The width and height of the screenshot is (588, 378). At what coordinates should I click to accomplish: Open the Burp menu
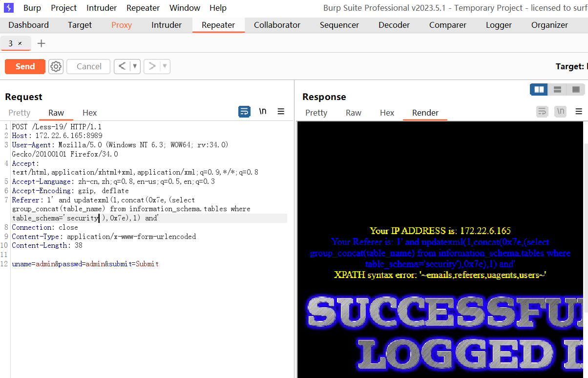tap(32, 8)
